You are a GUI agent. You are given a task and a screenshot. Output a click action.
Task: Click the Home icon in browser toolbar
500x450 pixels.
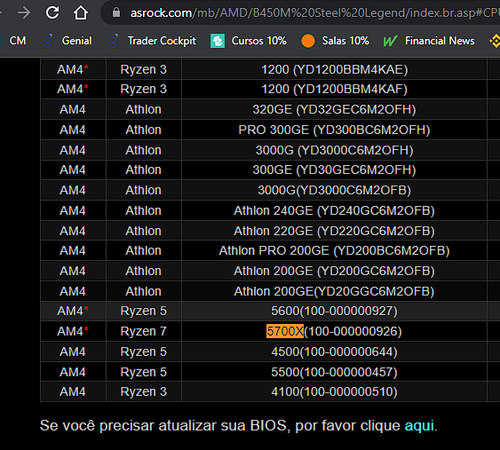click(x=81, y=13)
